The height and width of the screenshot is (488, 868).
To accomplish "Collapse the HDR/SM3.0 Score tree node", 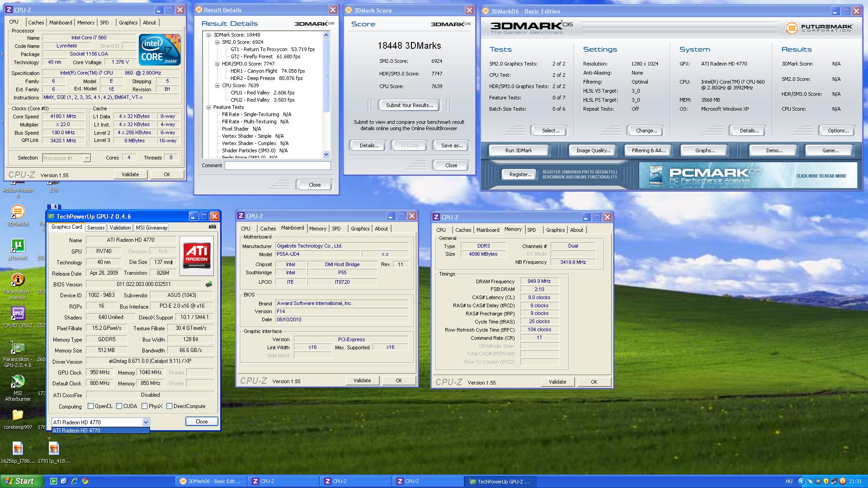I will [217, 64].
